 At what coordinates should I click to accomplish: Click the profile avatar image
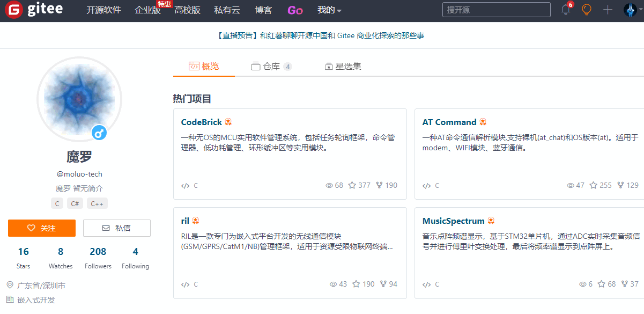pos(79,99)
